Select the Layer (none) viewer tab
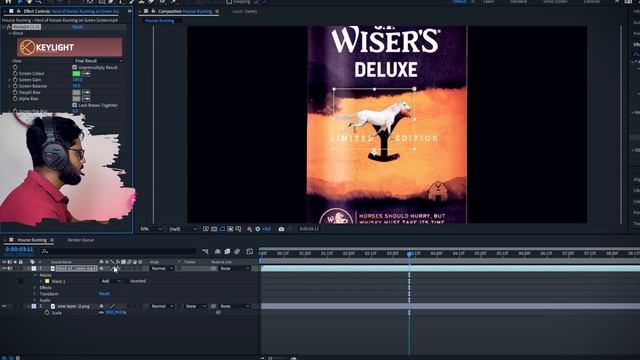The width and height of the screenshot is (640, 360). (244, 11)
